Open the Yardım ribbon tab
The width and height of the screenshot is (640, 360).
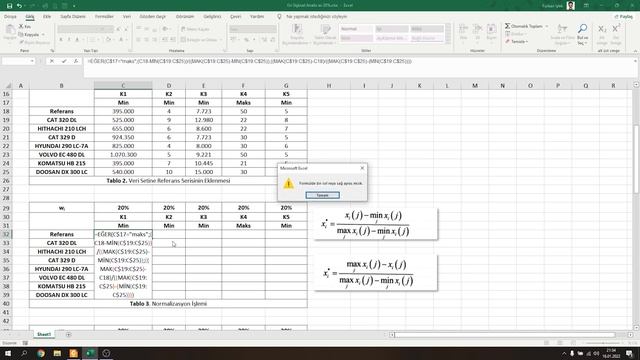[257, 17]
